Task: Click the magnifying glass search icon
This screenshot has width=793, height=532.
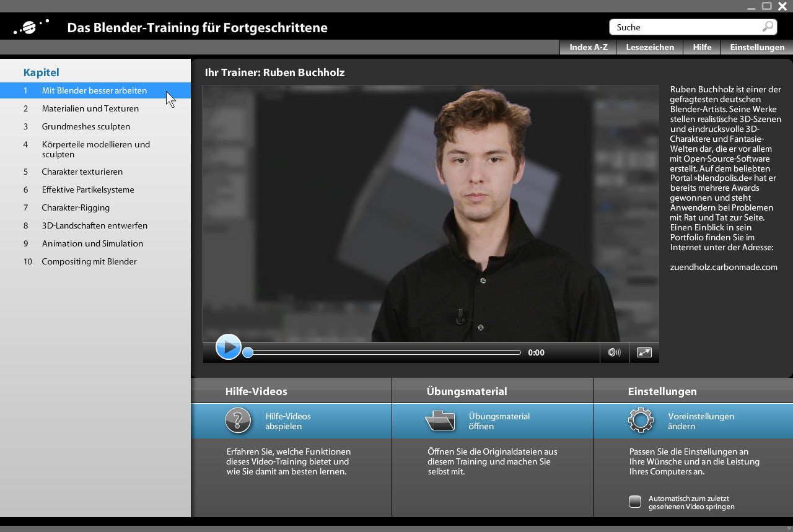Action: tap(768, 27)
